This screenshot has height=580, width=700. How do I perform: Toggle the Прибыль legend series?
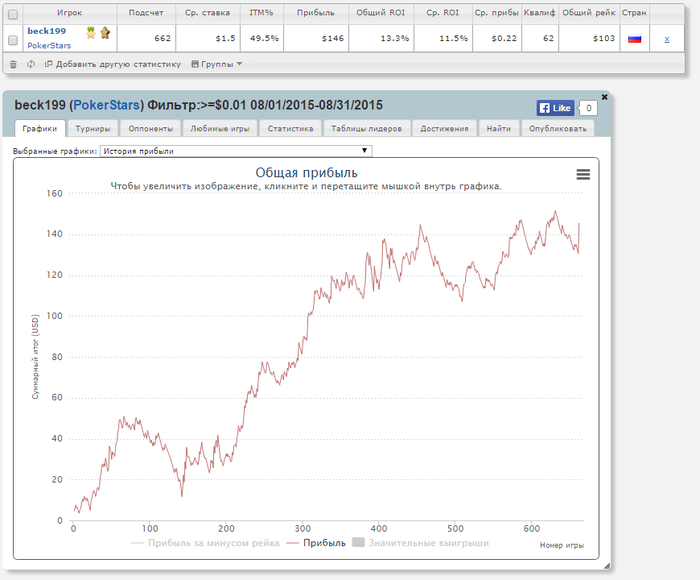pyautogui.click(x=316, y=543)
